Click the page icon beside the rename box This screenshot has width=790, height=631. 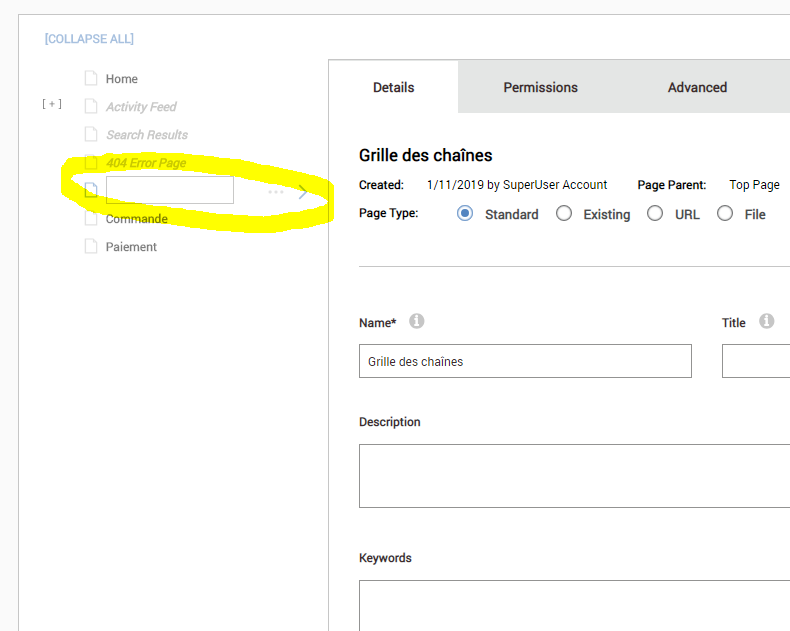pyautogui.click(x=91, y=190)
